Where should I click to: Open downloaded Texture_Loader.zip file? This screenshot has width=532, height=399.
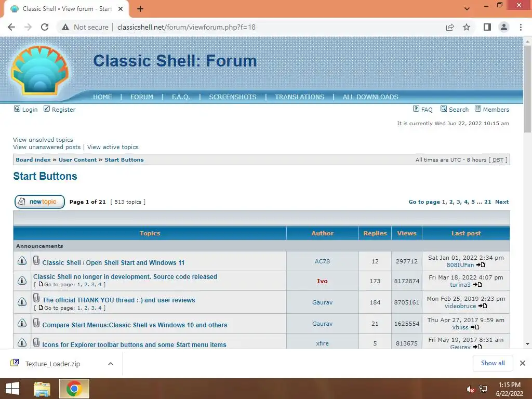point(52,364)
